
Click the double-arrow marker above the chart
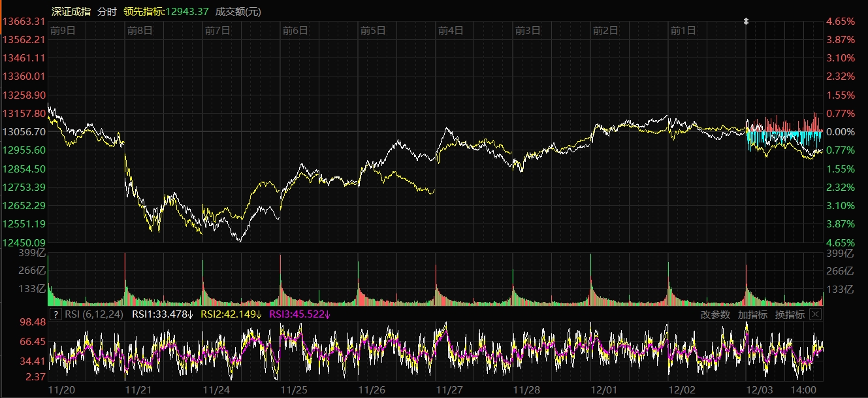tap(746, 22)
